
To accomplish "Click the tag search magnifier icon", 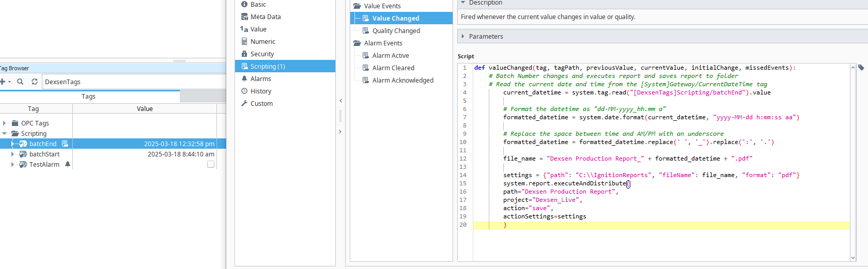I will (x=20, y=82).
